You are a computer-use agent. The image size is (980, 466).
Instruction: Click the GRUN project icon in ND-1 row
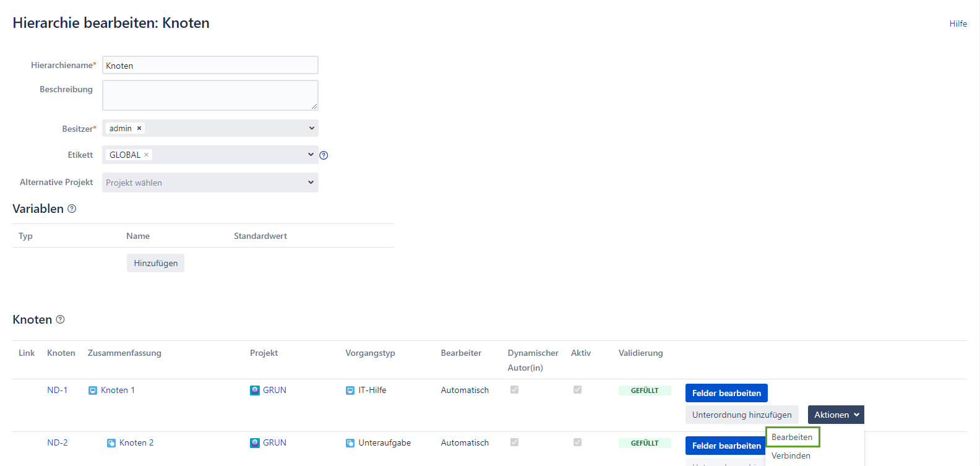(x=255, y=390)
